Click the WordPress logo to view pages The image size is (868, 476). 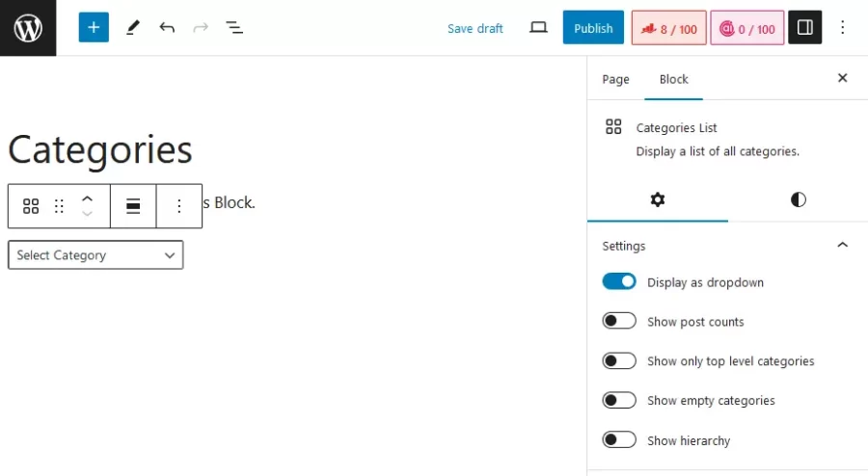(x=28, y=28)
